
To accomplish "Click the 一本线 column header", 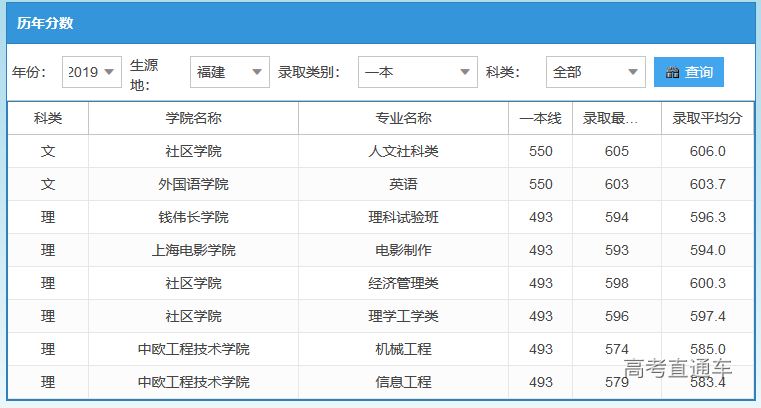I will 540,118.
